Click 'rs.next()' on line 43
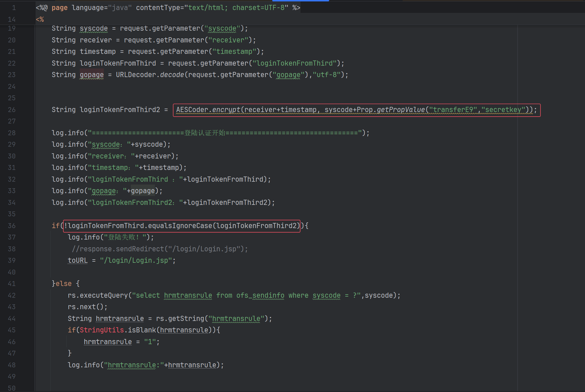The height and width of the screenshot is (392, 585). 85,307
